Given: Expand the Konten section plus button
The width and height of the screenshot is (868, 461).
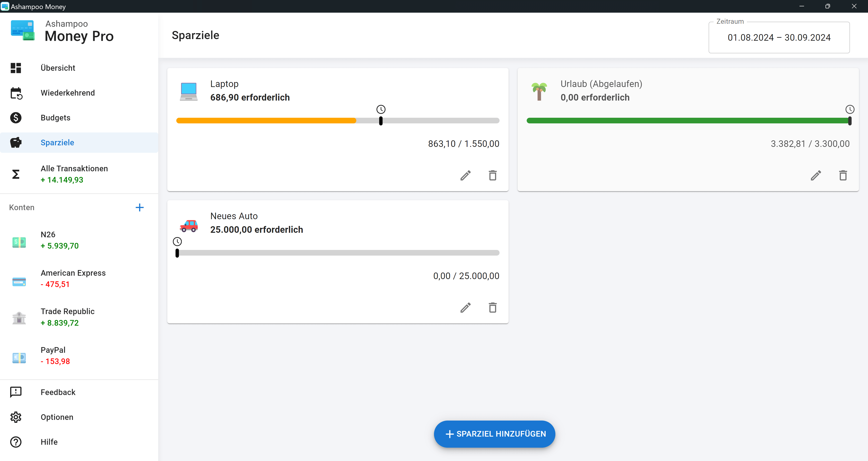Looking at the screenshot, I should click(139, 207).
